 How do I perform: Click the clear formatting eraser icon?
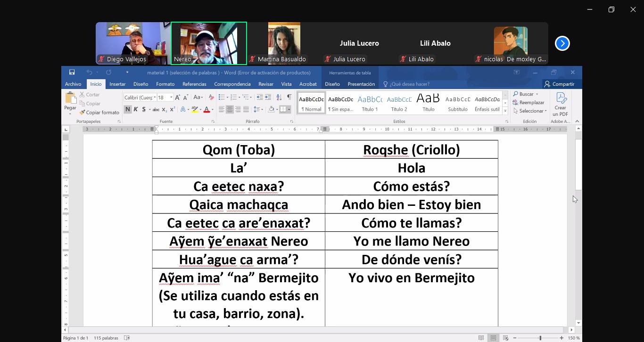click(x=211, y=98)
